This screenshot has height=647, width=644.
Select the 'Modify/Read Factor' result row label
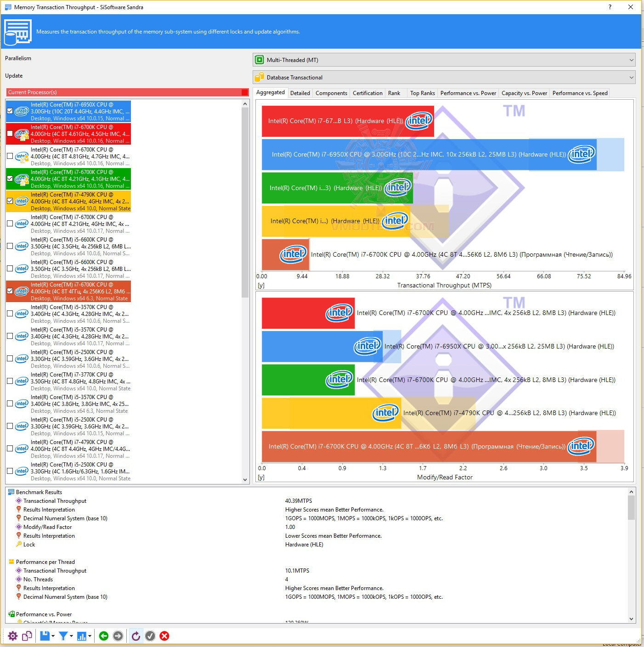pos(47,527)
